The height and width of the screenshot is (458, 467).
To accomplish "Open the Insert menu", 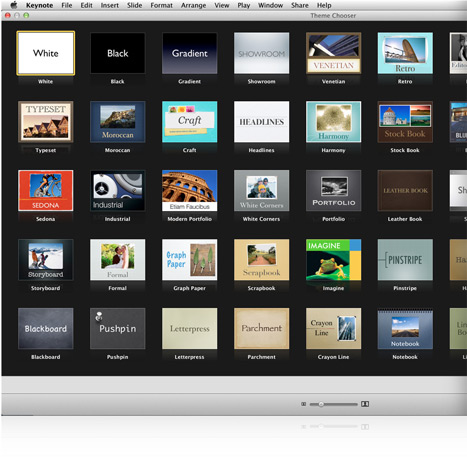I will coord(110,5).
